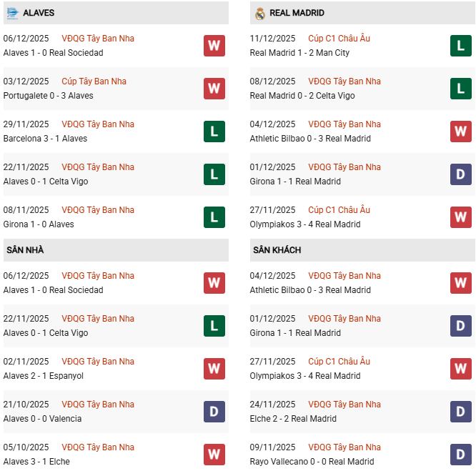This screenshot has width=476, height=471.
Task: Click the ALAVES team header title
Action: click(x=39, y=13)
